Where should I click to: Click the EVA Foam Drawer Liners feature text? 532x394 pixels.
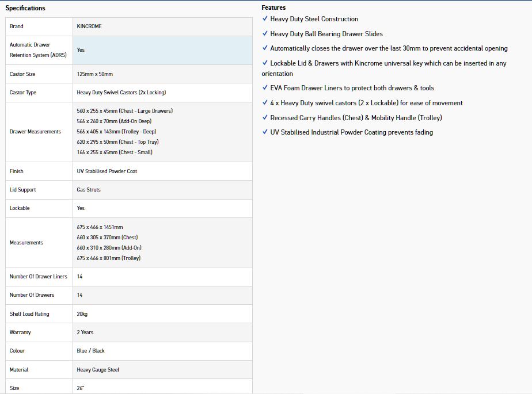tap(352, 88)
